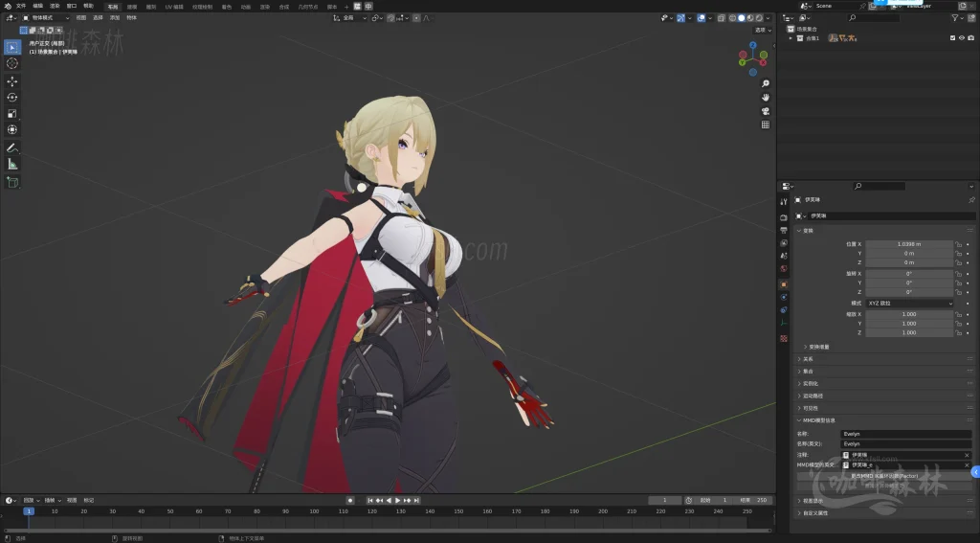Toggle lock on Location X
This screenshot has height=543, width=980.
click(958, 244)
